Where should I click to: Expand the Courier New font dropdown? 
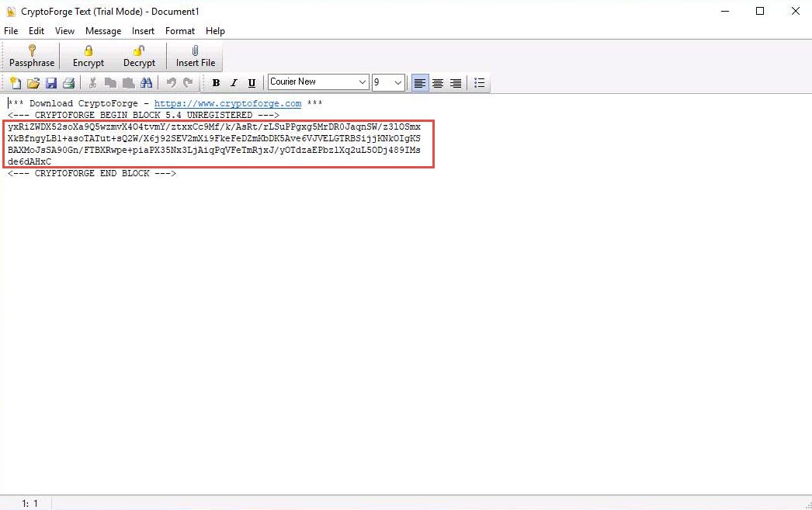click(x=363, y=82)
